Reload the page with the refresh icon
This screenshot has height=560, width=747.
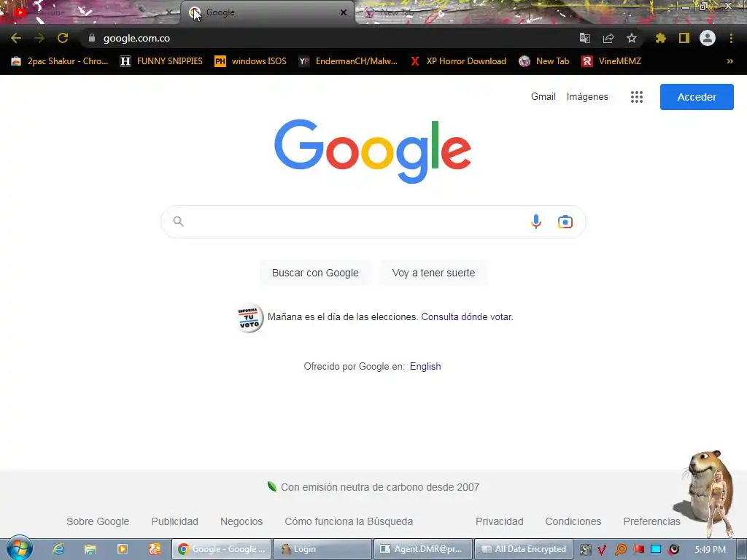pyautogui.click(x=63, y=38)
